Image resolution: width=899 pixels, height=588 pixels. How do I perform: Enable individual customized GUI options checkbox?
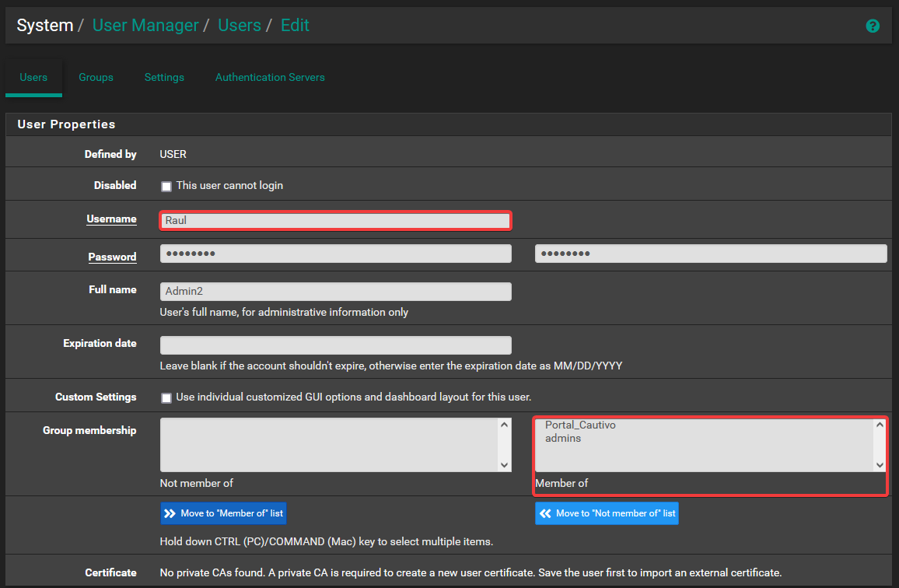[166, 397]
